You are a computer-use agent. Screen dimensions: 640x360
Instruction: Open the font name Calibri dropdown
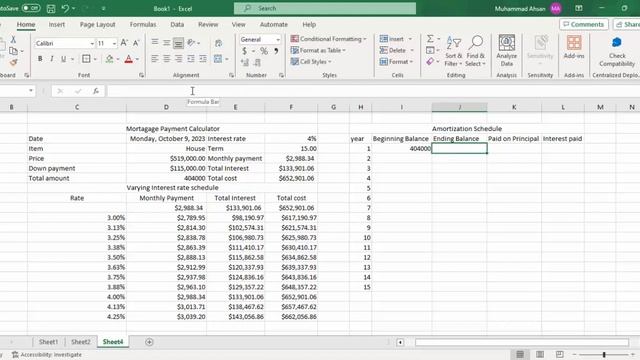pyautogui.click(x=92, y=43)
